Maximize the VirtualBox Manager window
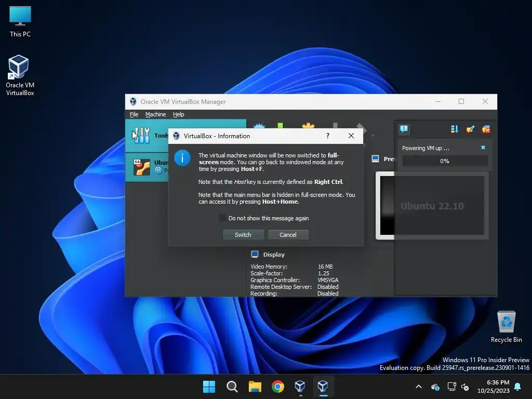This screenshot has height=399, width=532. (461, 101)
